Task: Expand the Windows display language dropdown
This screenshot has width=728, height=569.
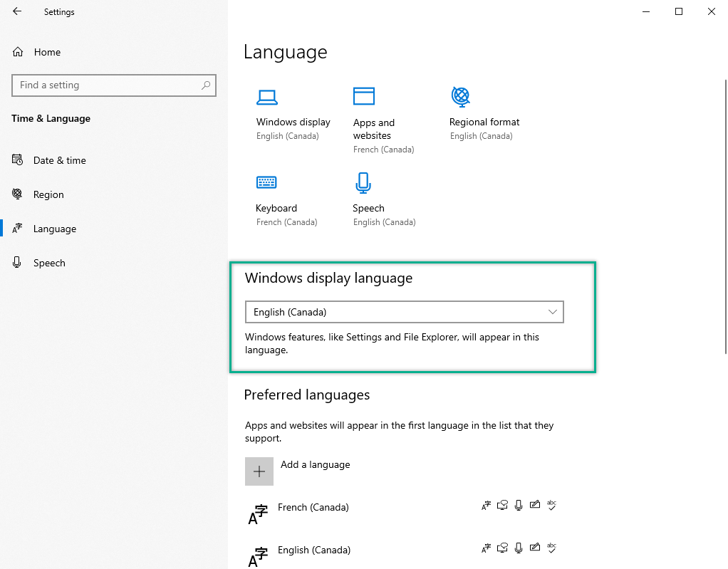Action: tap(404, 312)
